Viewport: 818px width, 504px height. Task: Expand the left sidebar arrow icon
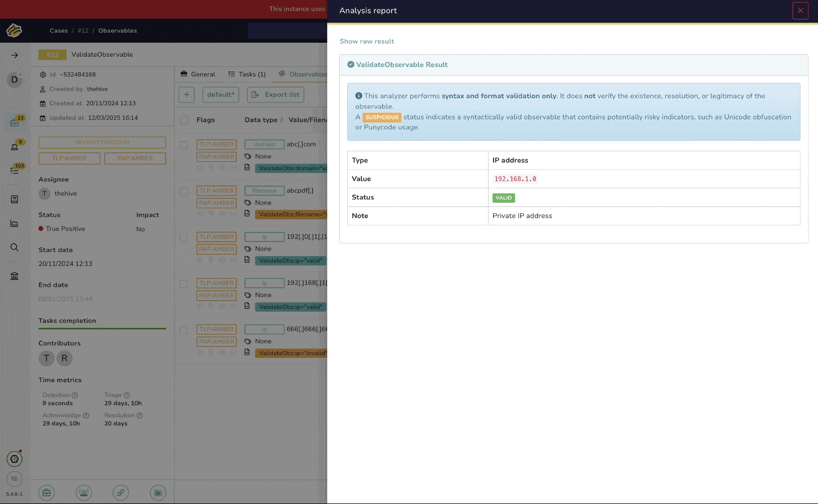(14, 55)
